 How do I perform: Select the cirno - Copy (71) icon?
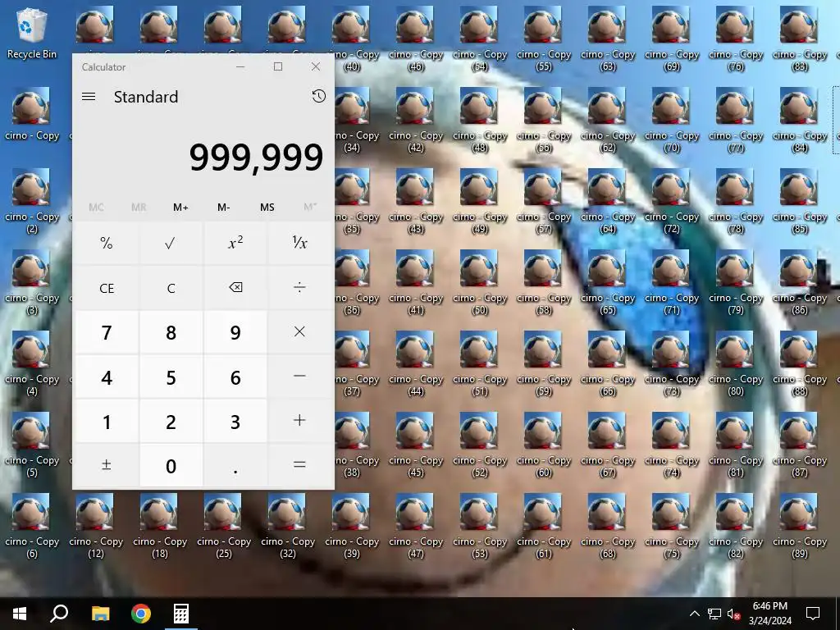coord(671,283)
